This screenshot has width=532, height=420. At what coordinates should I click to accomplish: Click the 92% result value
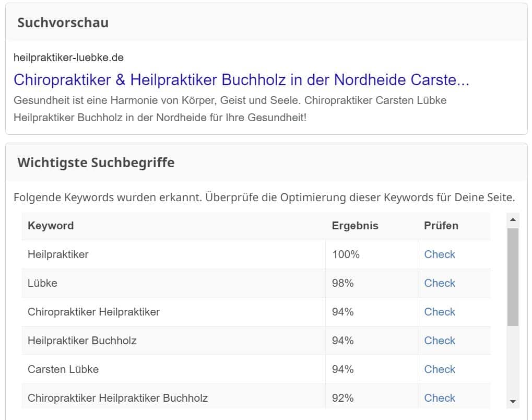(x=342, y=398)
